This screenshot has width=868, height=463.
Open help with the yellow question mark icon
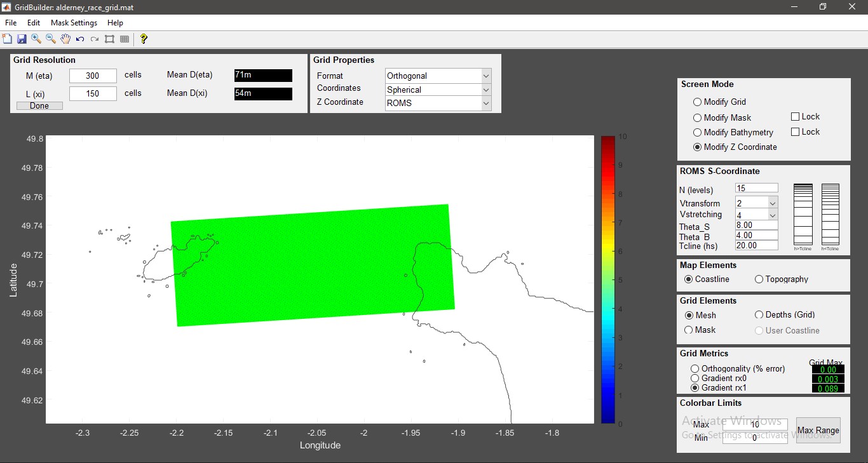pyautogui.click(x=144, y=39)
